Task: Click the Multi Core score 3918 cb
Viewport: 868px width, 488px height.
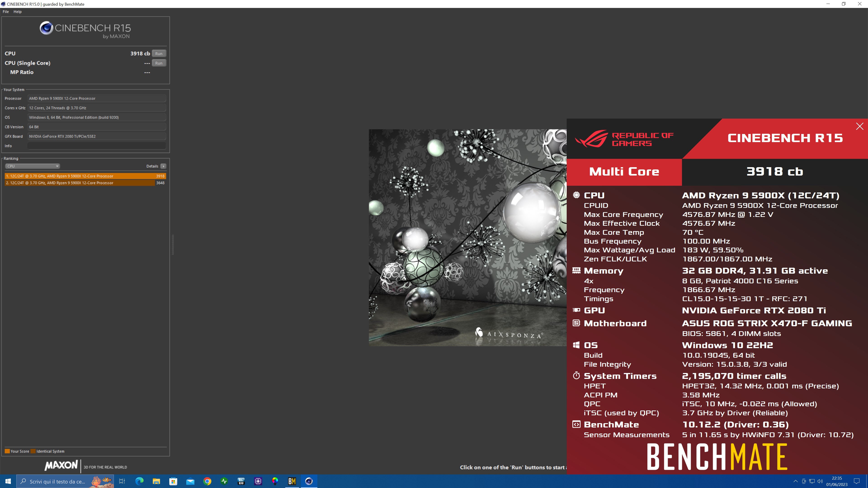Action: [775, 171]
